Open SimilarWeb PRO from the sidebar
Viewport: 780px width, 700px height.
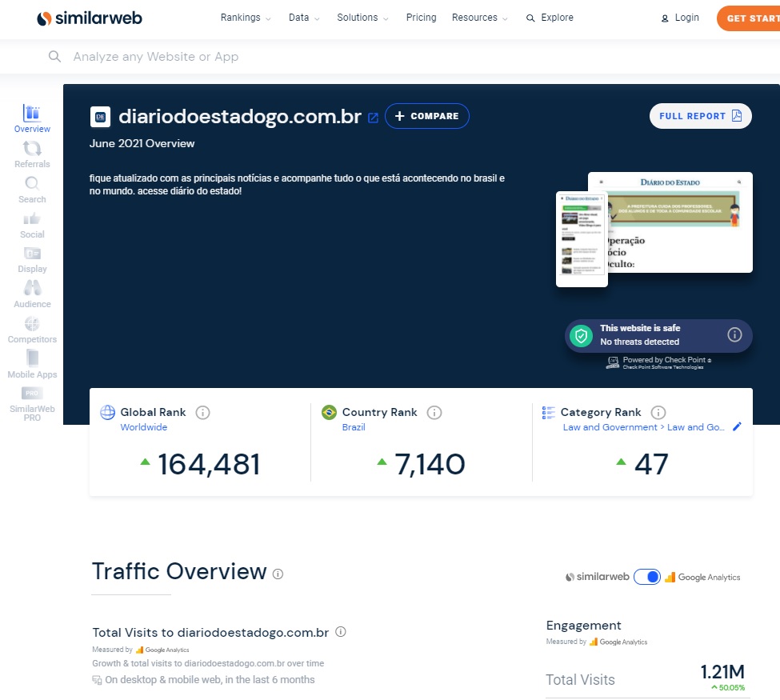click(x=32, y=404)
